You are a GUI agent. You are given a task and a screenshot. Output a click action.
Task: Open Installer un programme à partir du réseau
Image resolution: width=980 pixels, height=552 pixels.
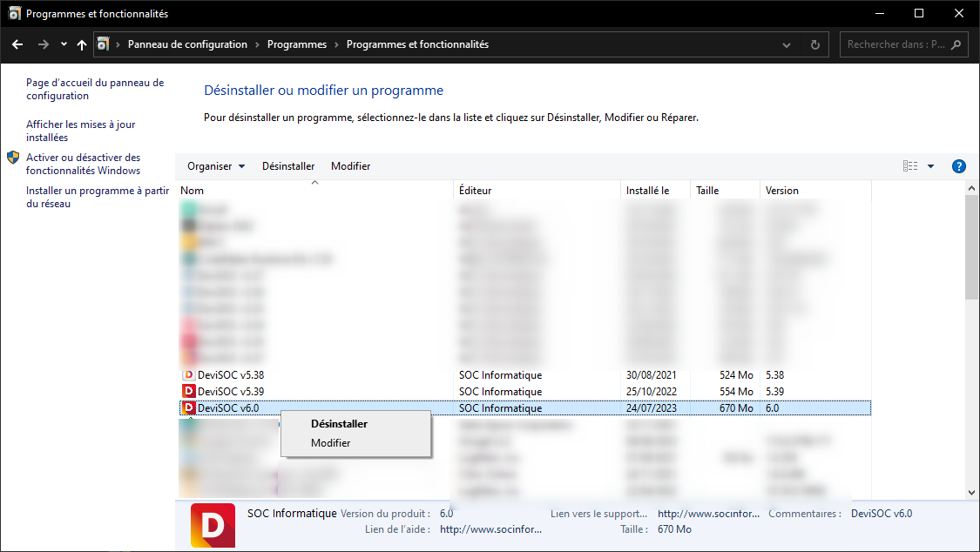click(x=98, y=197)
